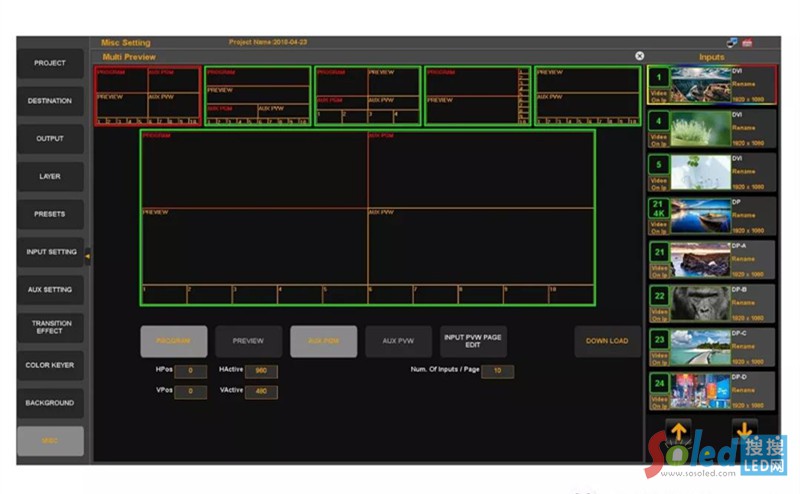
Task: Select the gorilla DP-B input thumbnail
Action: (699, 303)
